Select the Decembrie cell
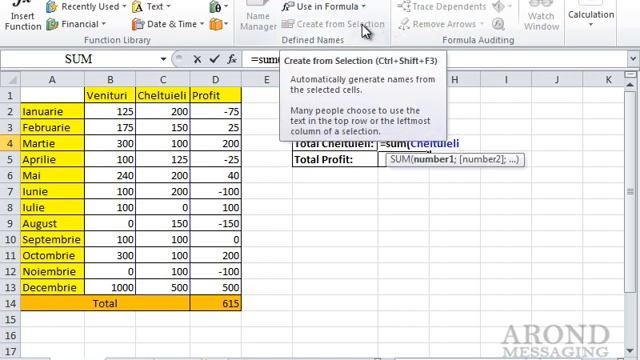This screenshot has width=640, height=360. click(x=52, y=287)
